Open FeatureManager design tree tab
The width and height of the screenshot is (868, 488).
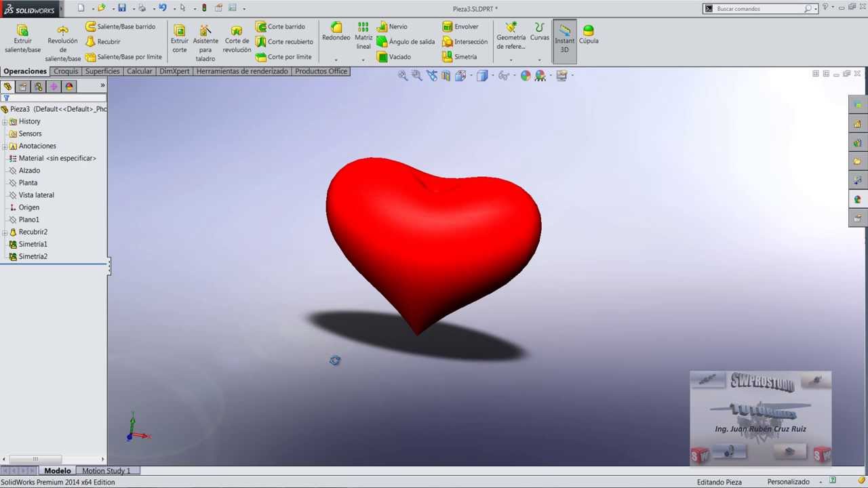point(7,86)
